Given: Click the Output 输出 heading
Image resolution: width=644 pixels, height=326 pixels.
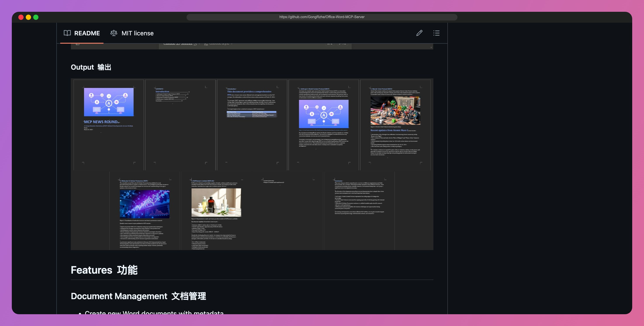Looking at the screenshot, I should [x=91, y=67].
